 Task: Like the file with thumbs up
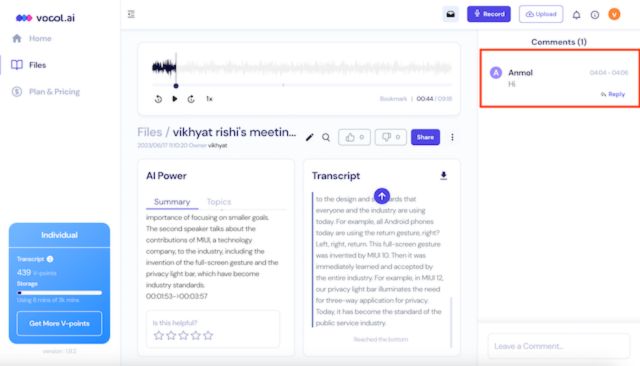tap(354, 137)
